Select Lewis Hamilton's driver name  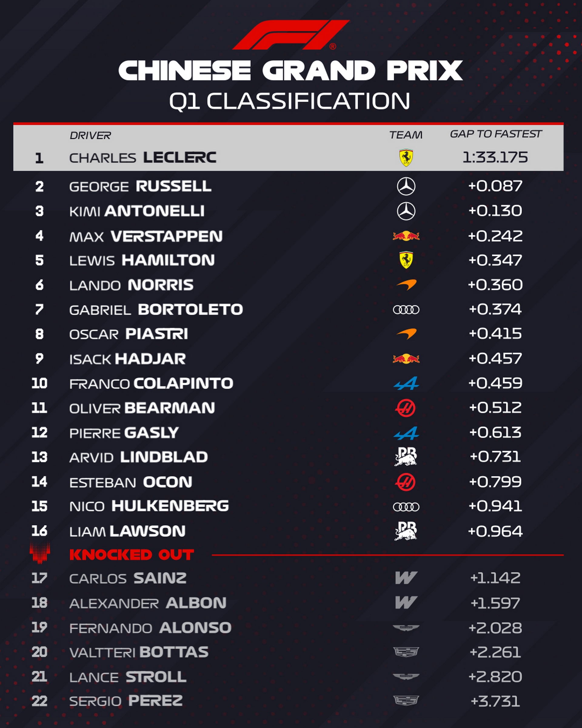tap(142, 260)
